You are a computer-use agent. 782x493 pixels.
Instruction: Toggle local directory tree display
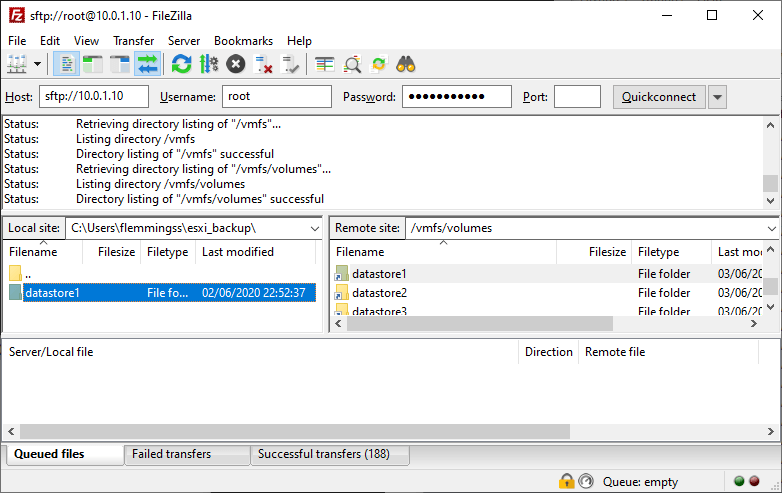click(93, 64)
